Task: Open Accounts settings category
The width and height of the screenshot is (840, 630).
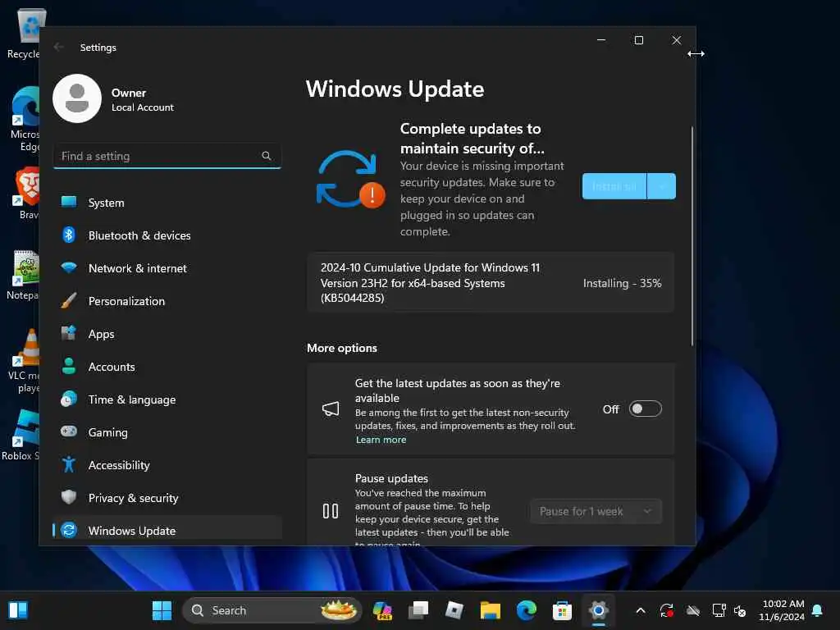Action: click(167, 367)
